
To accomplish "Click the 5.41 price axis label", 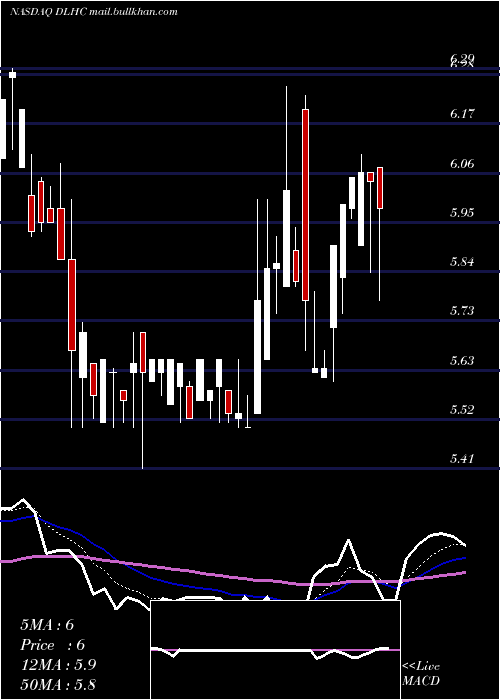I will (462, 458).
